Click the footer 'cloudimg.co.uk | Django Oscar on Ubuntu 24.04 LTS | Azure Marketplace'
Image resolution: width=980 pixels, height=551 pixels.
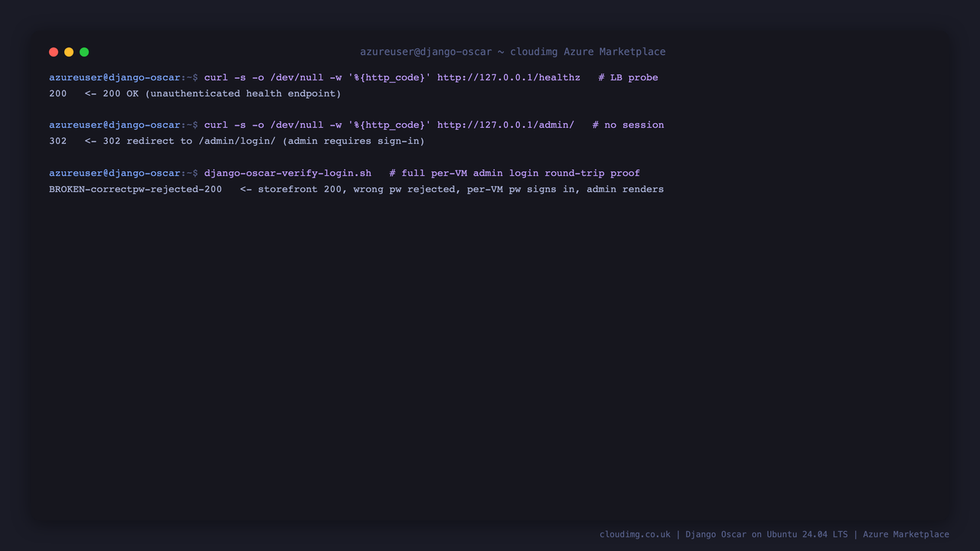774,534
